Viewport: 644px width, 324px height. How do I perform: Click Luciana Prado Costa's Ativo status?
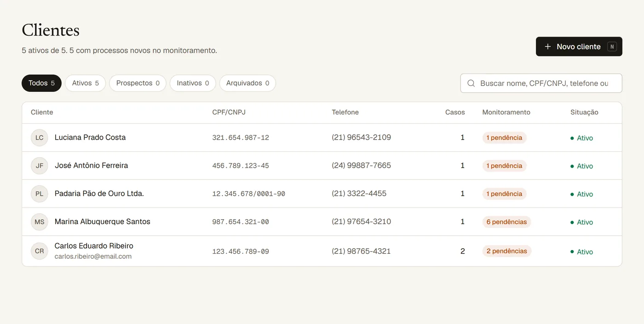pos(581,138)
